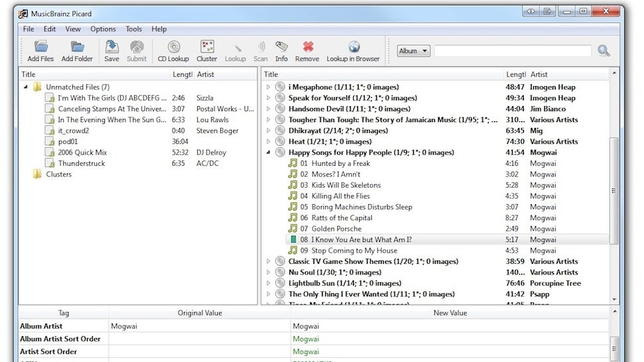Sort album pane by Length header
Screen dimensions: 644x362
click(x=515, y=74)
